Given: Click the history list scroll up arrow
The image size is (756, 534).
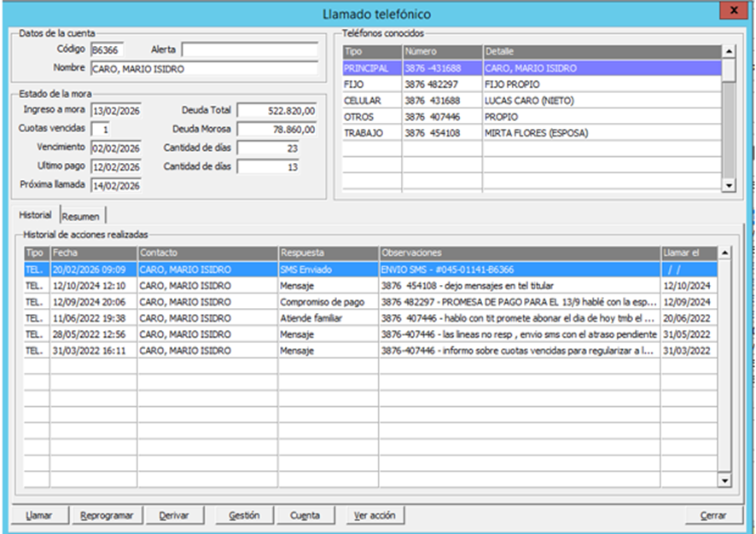Looking at the screenshot, I should pos(724,253).
